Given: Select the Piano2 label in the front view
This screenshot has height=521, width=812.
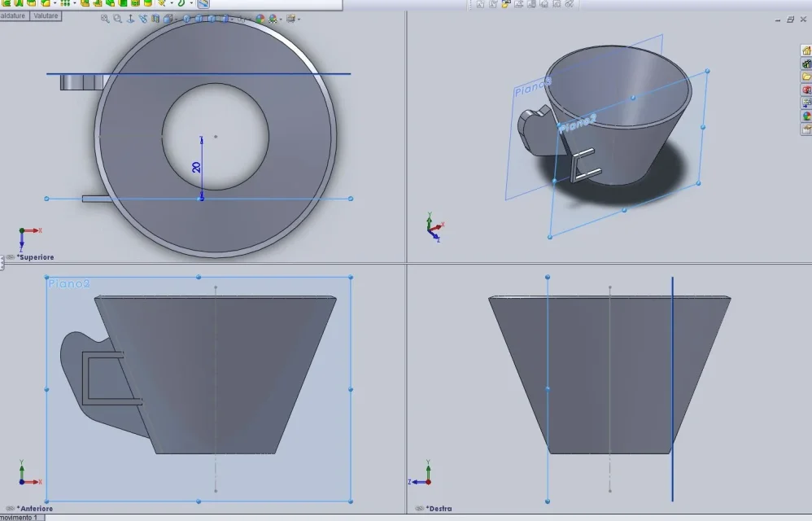Looking at the screenshot, I should (69, 284).
